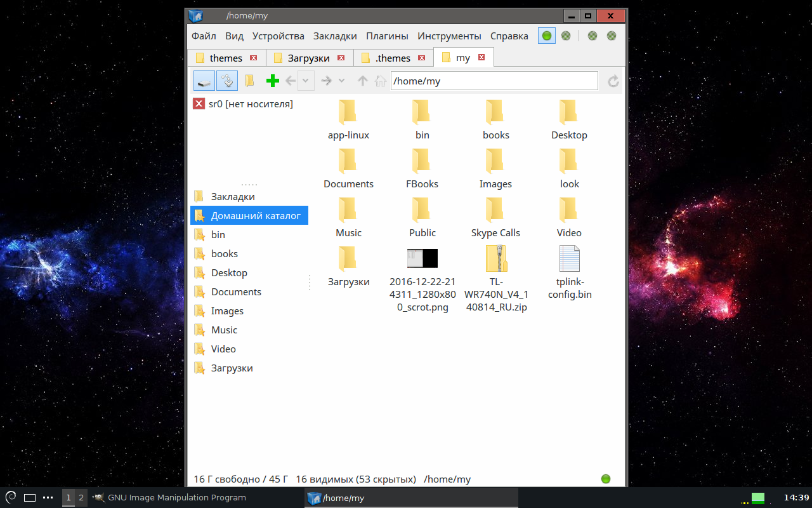The image size is (812, 508).
Task: Select the TL-WR740N zip archive icon
Action: click(495, 258)
